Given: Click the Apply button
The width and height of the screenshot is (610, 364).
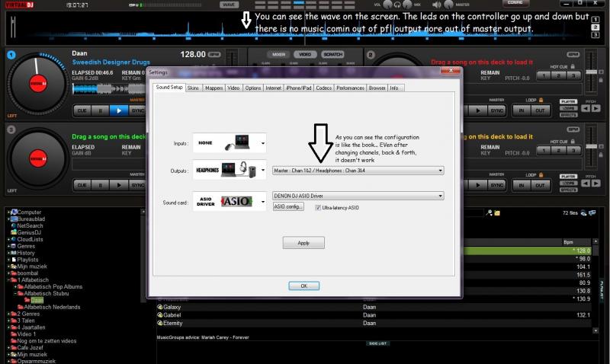Looking at the screenshot, I should pos(303,243).
